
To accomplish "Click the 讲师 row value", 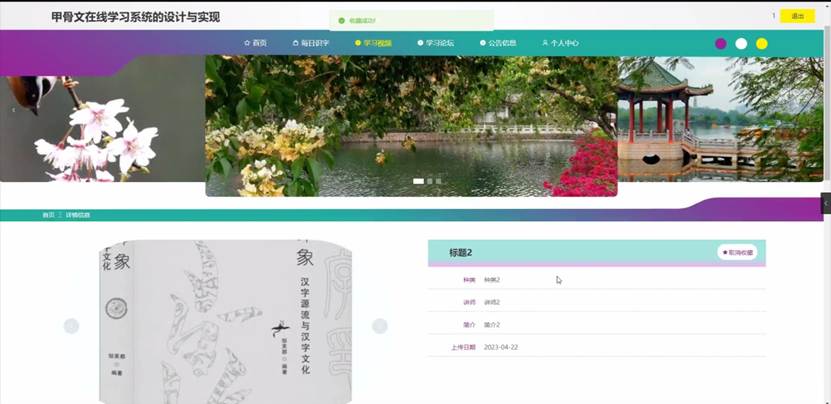I will click(492, 302).
